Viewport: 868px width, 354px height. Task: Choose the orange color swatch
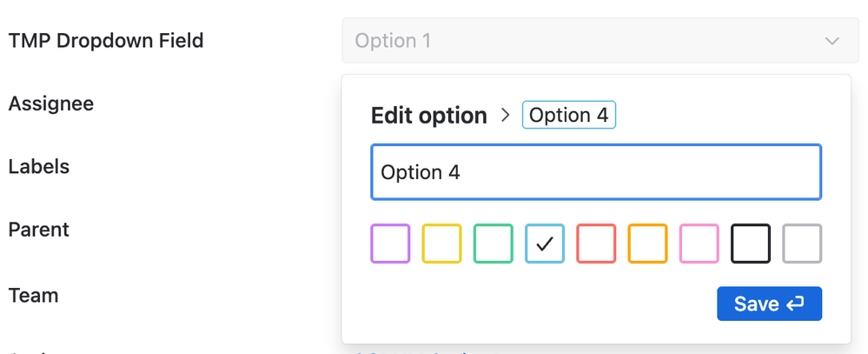click(647, 244)
